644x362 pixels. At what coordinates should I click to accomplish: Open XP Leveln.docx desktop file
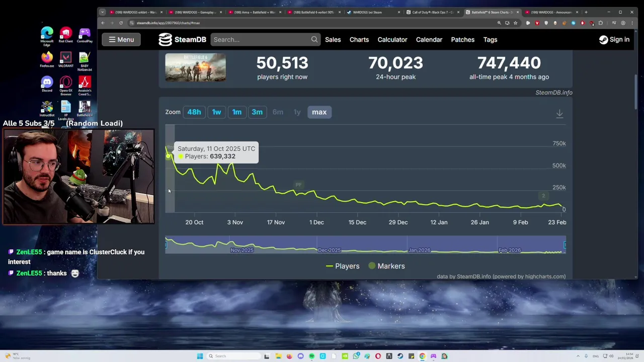click(65, 110)
